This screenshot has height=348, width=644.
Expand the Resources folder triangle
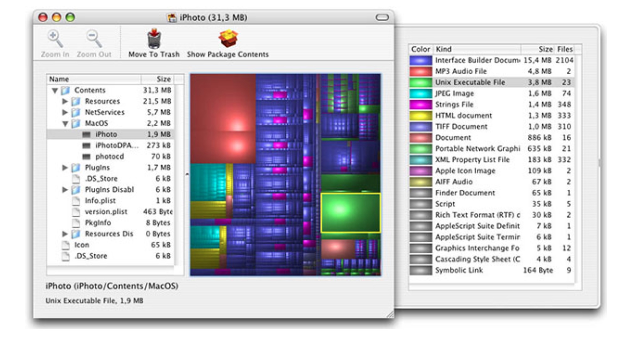pos(65,101)
